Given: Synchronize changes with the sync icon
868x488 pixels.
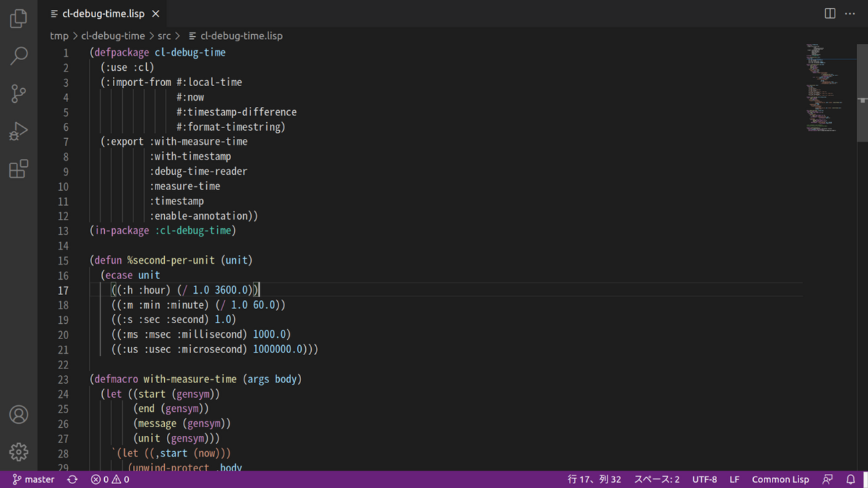Looking at the screenshot, I should pyautogui.click(x=72, y=479).
